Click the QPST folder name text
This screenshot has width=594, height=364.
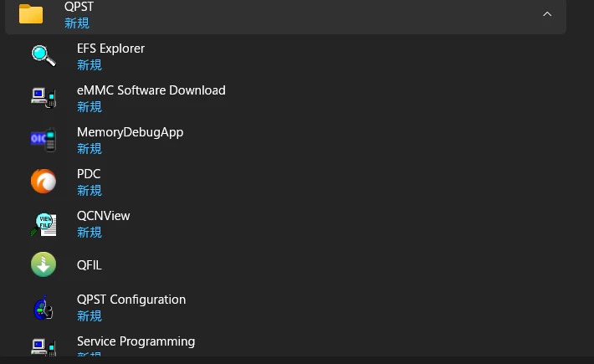(x=79, y=7)
